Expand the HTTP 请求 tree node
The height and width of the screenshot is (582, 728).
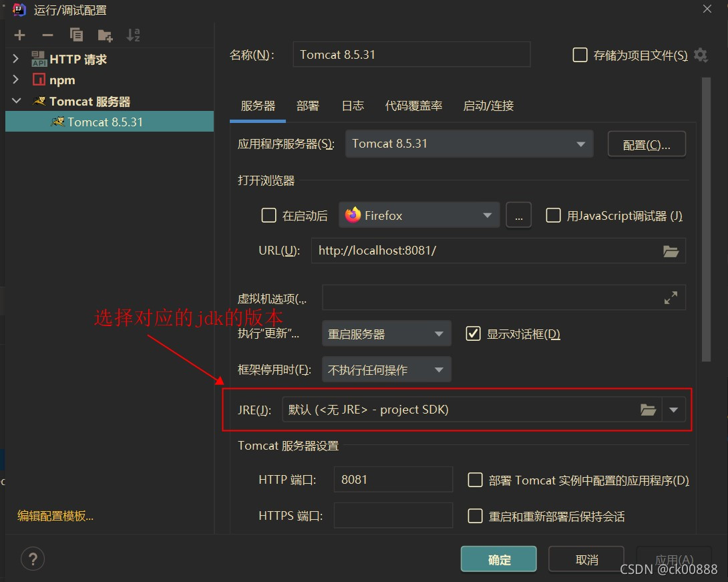click(x=16, y=59)
